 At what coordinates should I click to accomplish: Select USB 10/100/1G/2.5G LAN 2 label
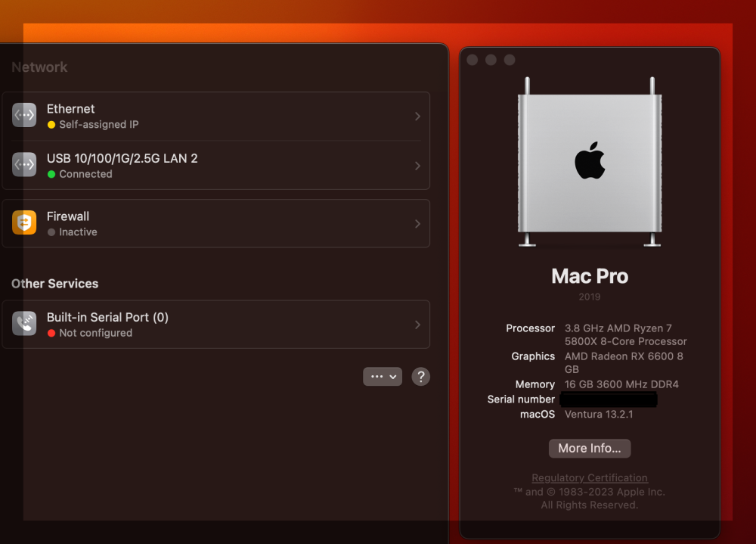[x=122, y=159]
